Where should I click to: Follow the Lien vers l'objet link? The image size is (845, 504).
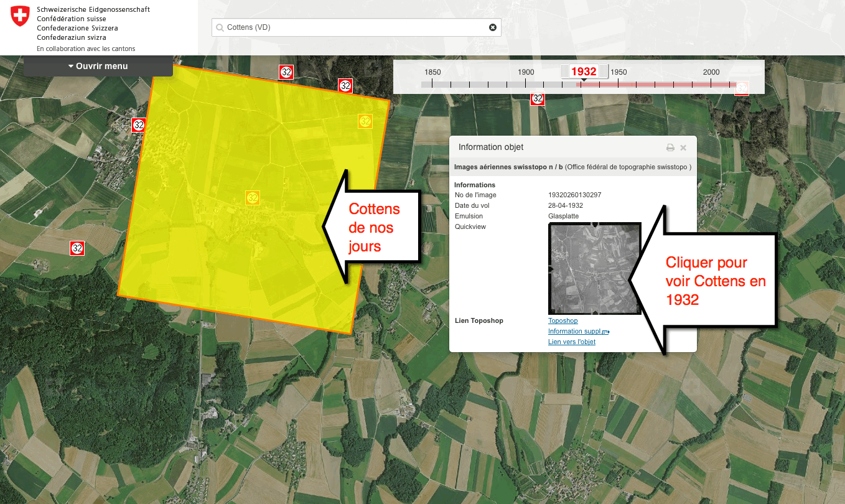click(x=571, y=342)
